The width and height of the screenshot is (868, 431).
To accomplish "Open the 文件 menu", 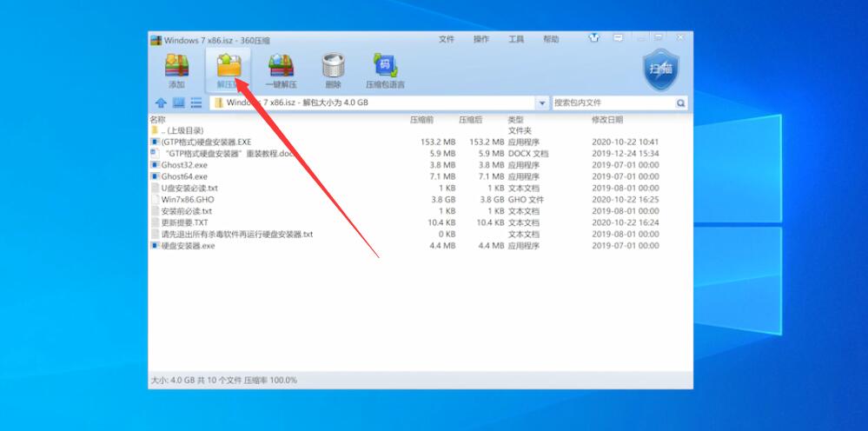I will click(x=447, y=39).
